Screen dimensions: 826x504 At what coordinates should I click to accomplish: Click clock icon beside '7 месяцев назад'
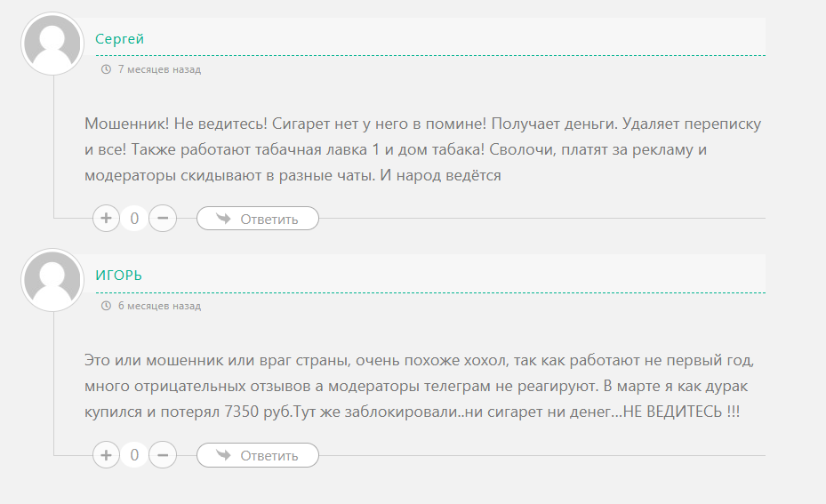[106, 69]
